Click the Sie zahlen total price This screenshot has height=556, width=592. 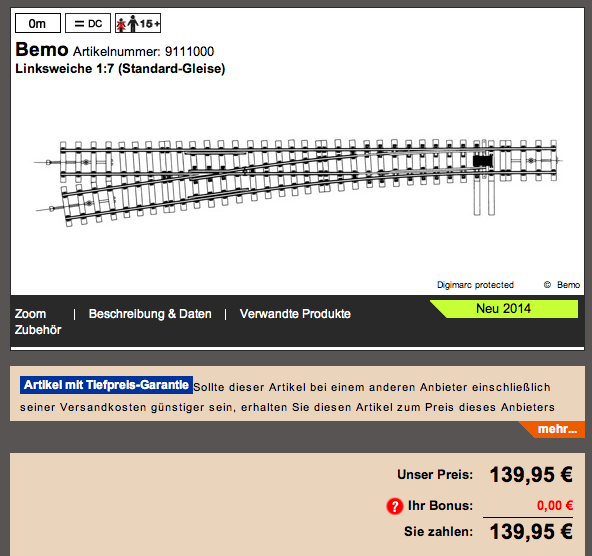(531, 531)
